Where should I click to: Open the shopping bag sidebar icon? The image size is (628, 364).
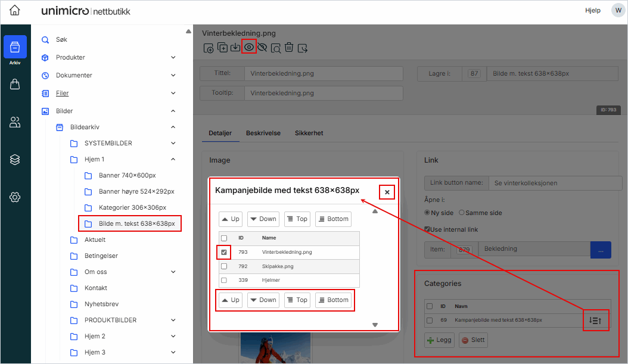click(15, 85)
